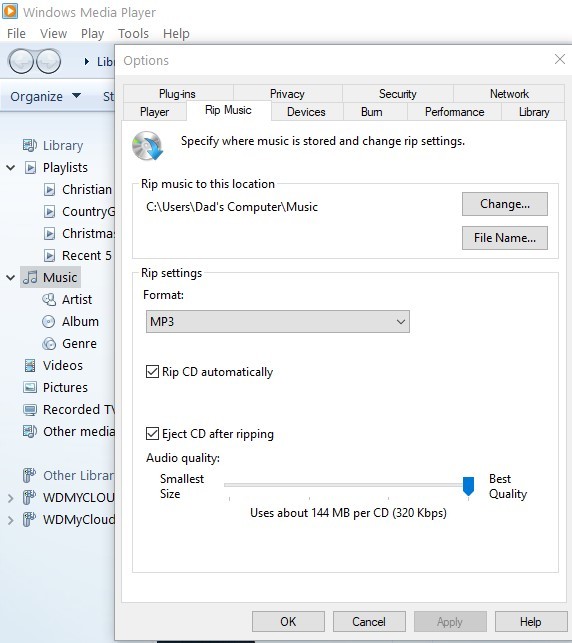Image resolution: width=572 pixels, height=643 pixels.
Task: Click the Back navigation arrow button
Action: [21, 61]
